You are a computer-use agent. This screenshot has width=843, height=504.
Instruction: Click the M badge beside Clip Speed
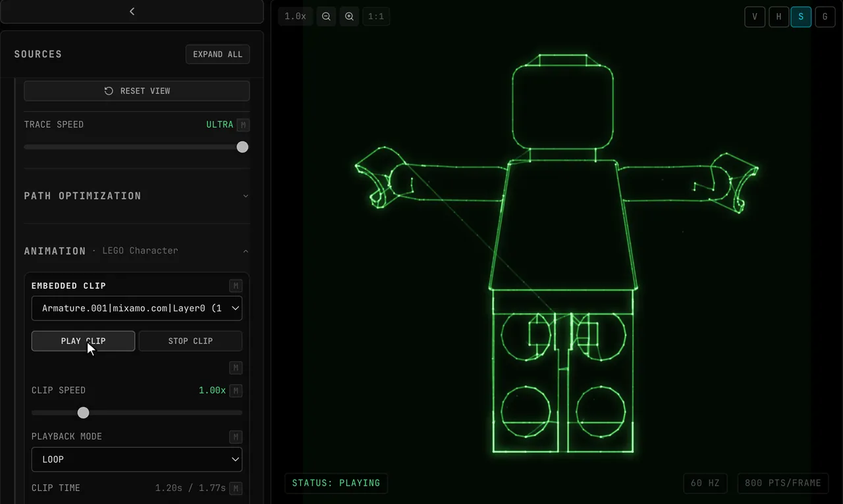point(236,391)
